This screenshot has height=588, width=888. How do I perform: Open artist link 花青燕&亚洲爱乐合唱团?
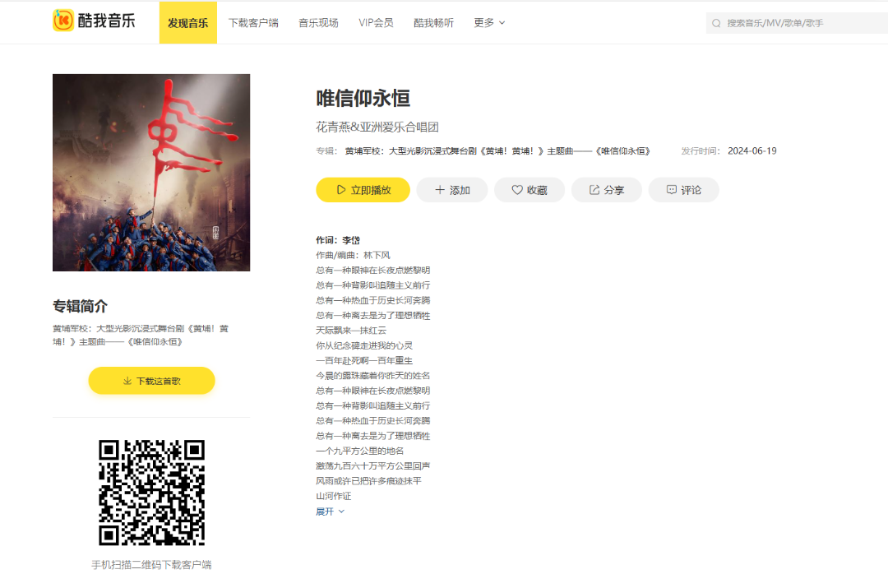[x=377, y=127]
